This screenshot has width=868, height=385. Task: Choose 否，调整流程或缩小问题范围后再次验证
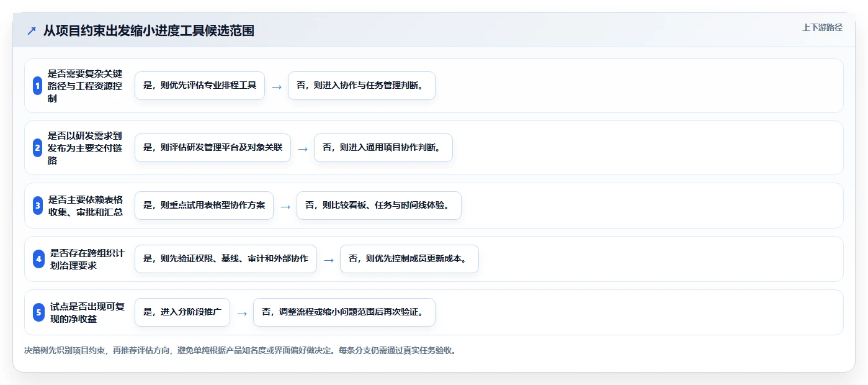(x=344, y=312)
